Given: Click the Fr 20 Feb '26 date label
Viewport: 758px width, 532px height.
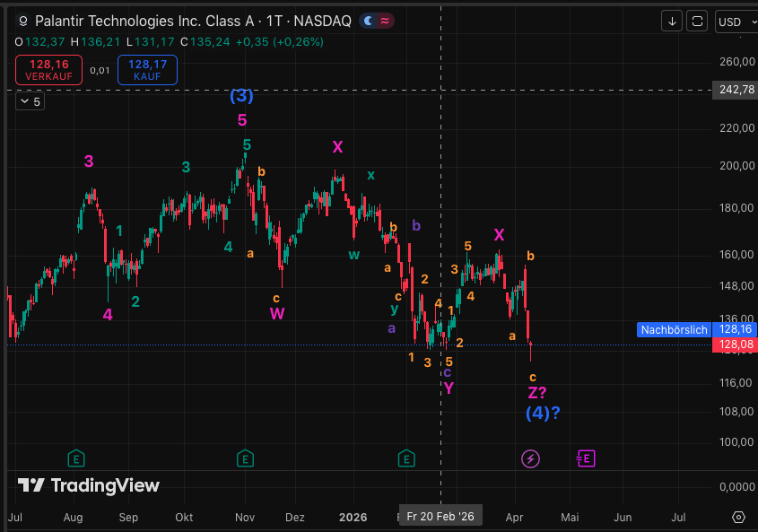Looking at the screenshot, I should [x=440, y=516].
